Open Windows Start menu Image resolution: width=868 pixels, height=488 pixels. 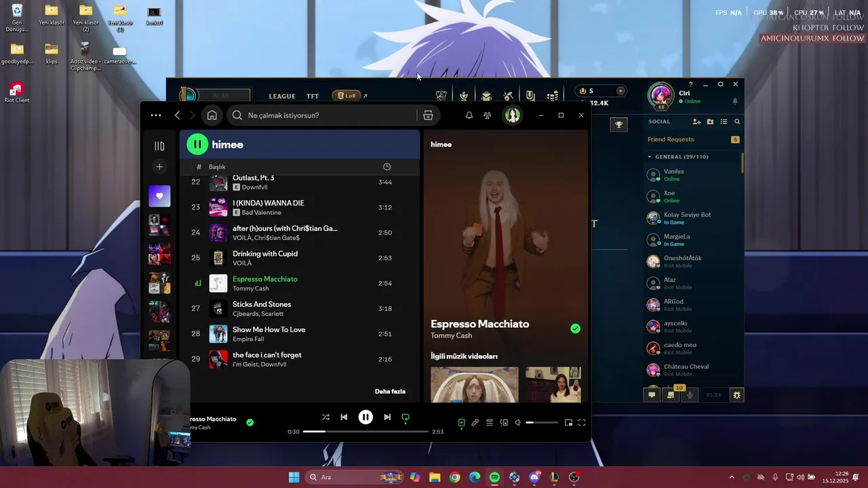point(294,477)
